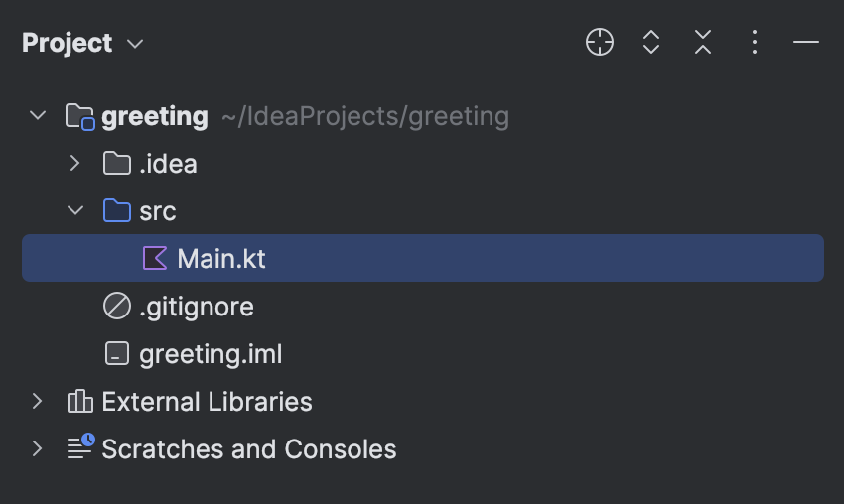Click the Expand All icon
The image size is (844, 504).
651,43
